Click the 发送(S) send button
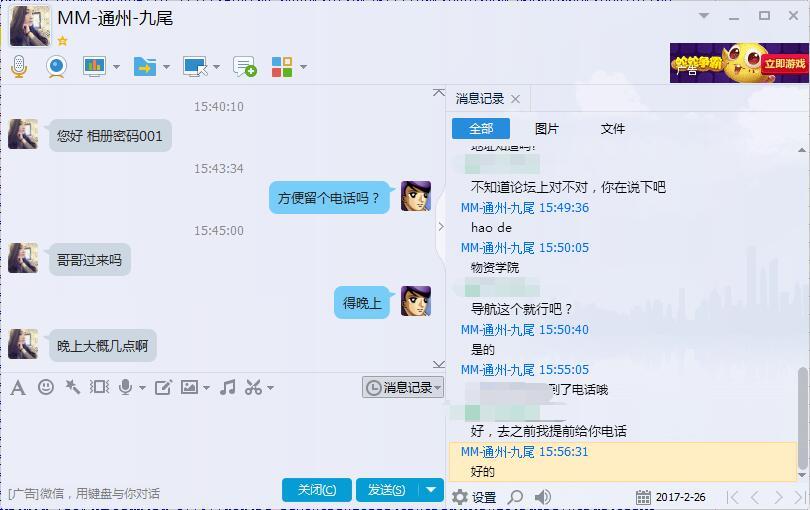810x510 pixels. click(387, 489)
